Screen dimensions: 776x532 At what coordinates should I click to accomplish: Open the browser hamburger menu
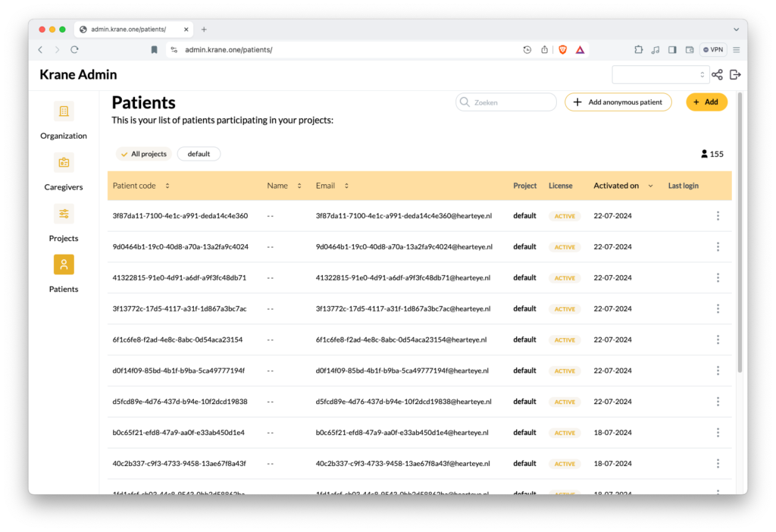[737, 49]
